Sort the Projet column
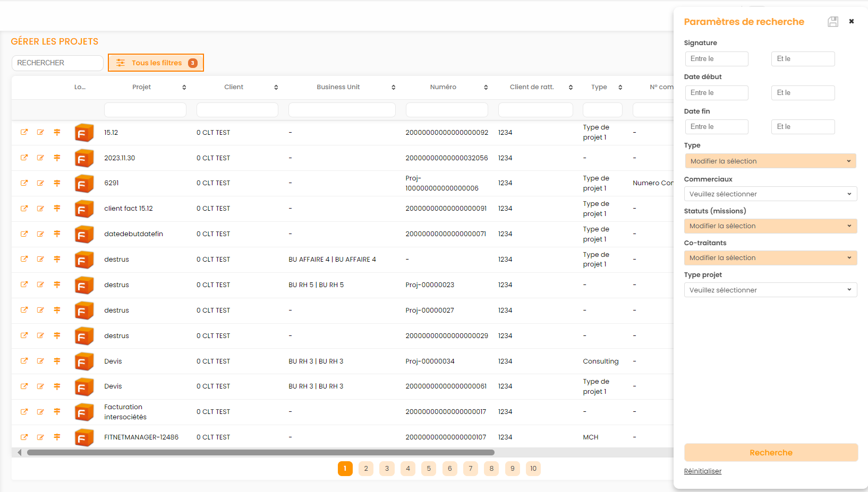Viewport: 868px width, 492px height. 184,88
